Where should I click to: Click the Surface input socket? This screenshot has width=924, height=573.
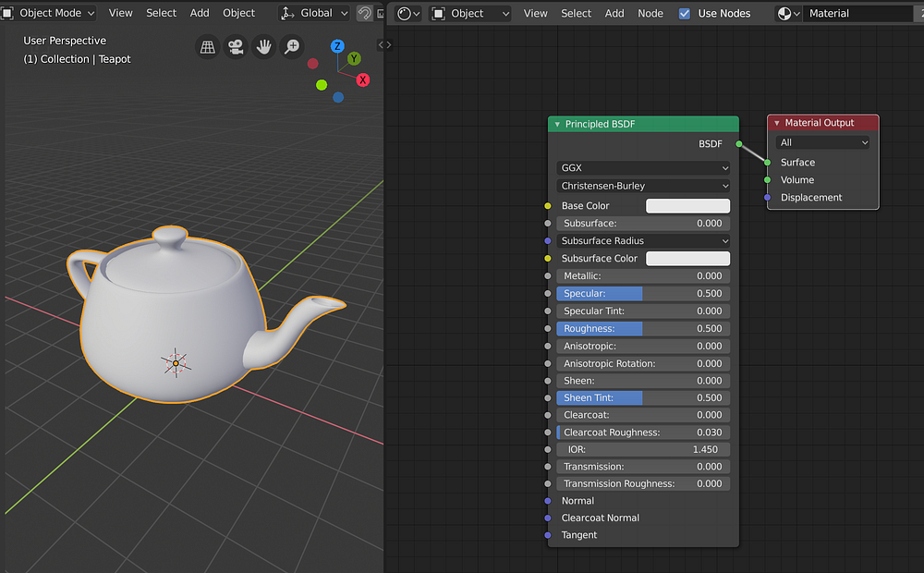(x=767, y=162)
